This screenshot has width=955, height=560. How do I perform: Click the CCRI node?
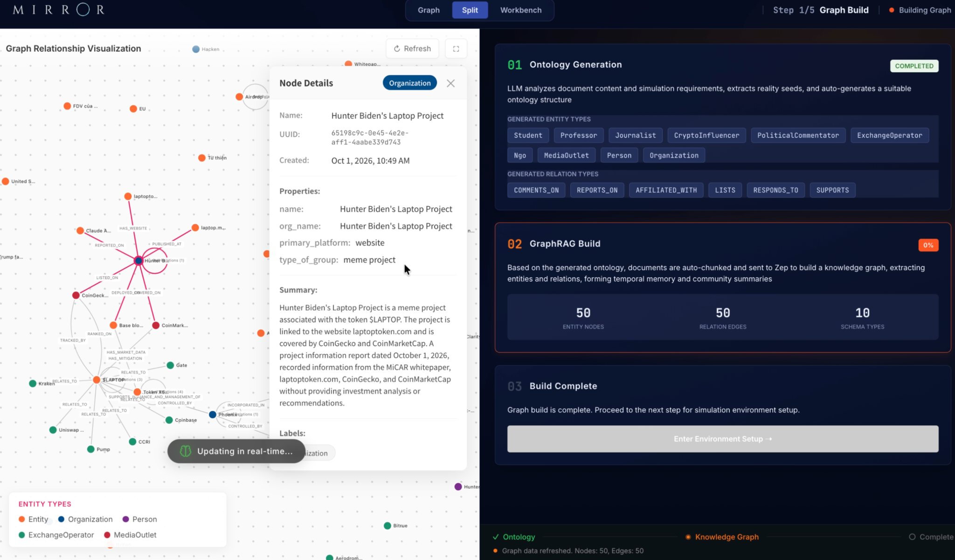[132, 442]
